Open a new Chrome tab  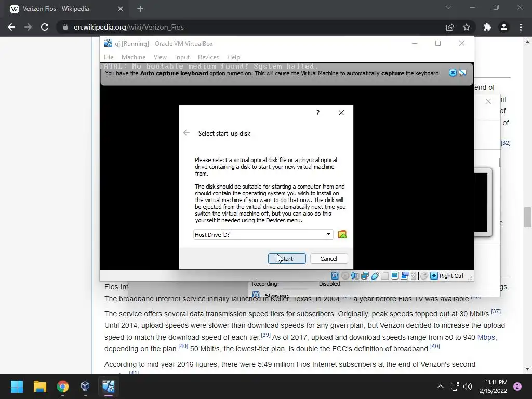[140, 9]
